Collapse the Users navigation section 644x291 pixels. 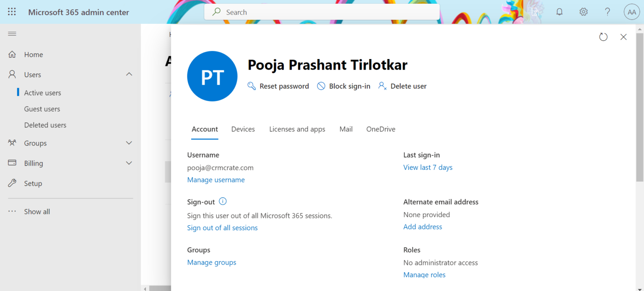pos(129,74)
